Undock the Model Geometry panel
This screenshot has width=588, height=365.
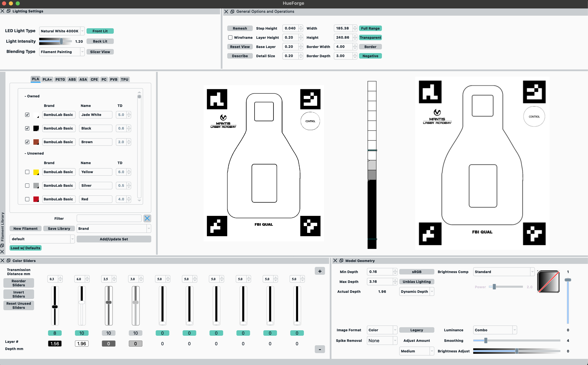(342, 260)
